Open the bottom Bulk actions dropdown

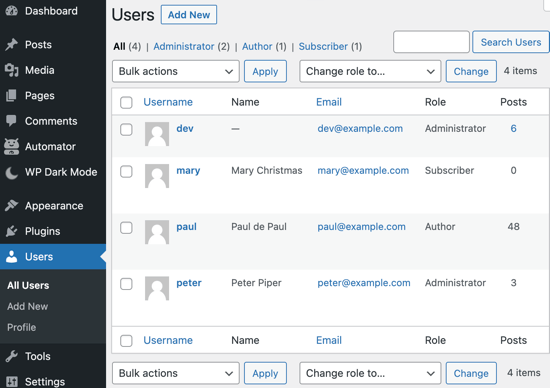coord(176,373)
